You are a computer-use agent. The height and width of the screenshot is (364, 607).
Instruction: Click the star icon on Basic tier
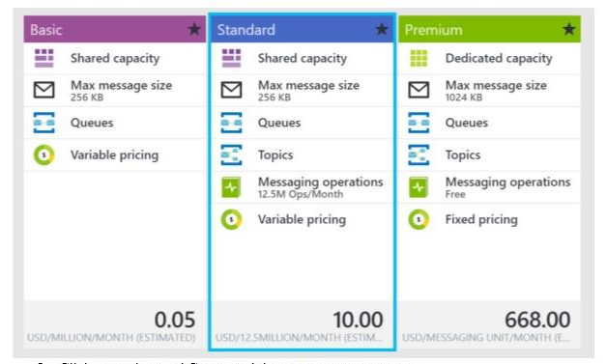tap(194, 29)
